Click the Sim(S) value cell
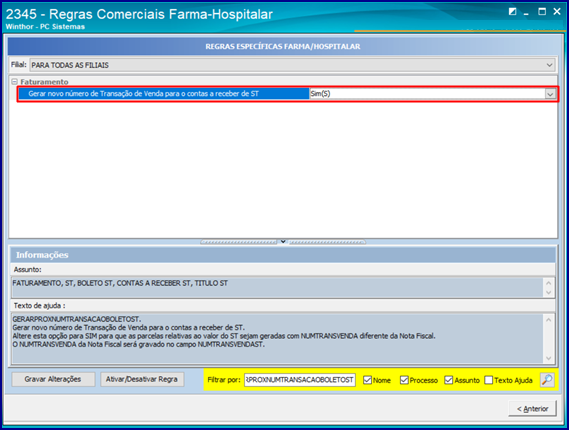 [427, 94]
